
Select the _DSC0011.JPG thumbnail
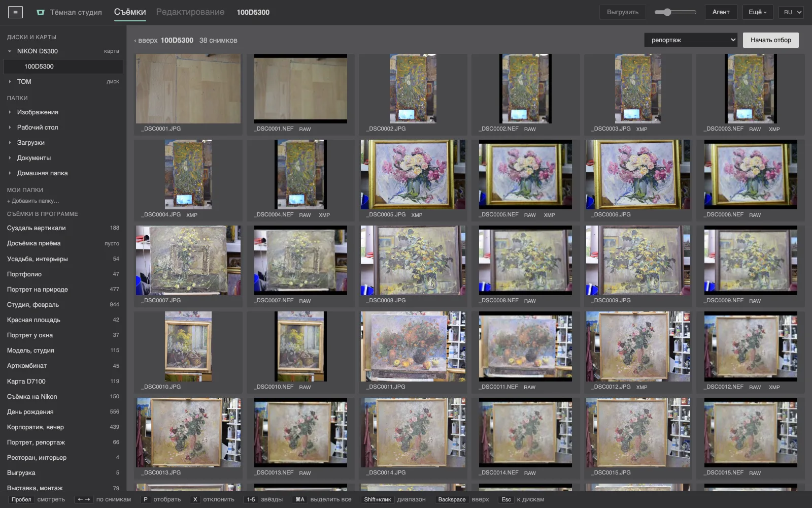point(413,346)
